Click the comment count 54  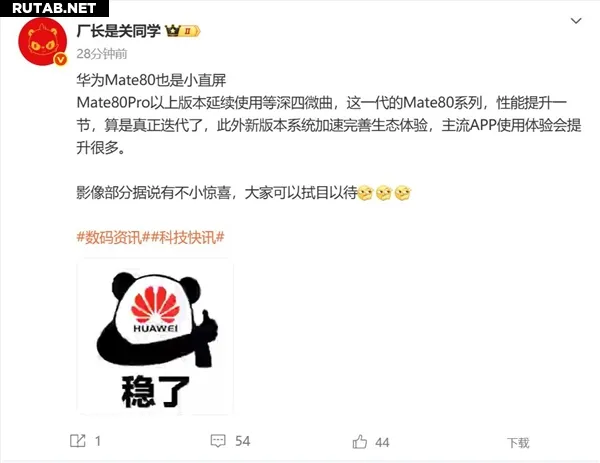[243, 441]
